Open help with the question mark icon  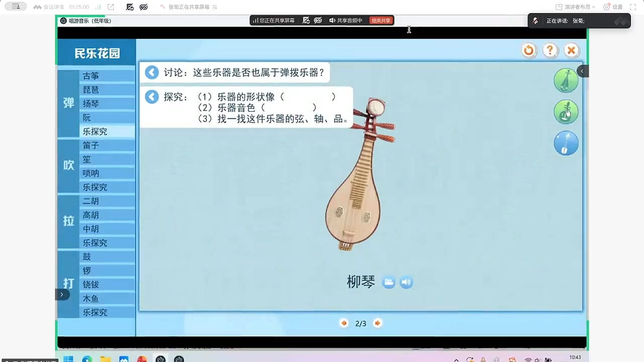(x=550, y=50)
